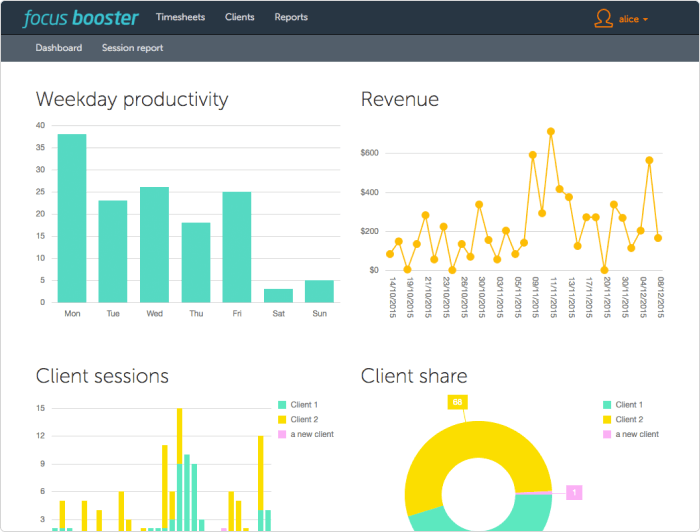Click the Sat bar in Weekday productivity

279,295
